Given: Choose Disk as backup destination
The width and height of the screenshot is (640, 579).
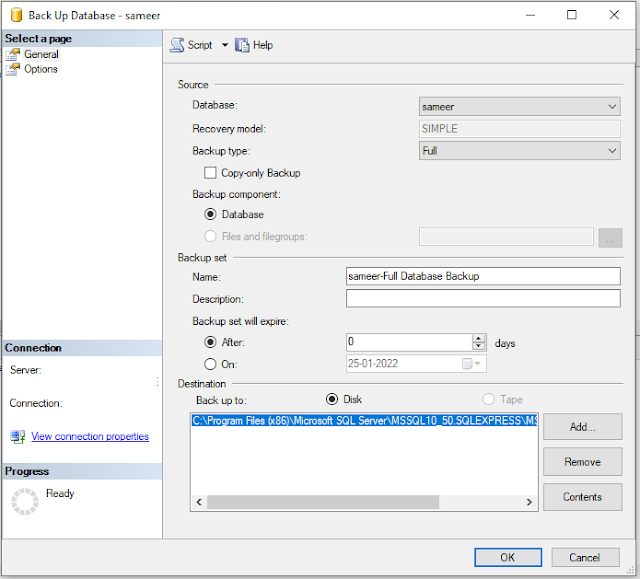Looking at the screenshot, I should pos(332,399).
